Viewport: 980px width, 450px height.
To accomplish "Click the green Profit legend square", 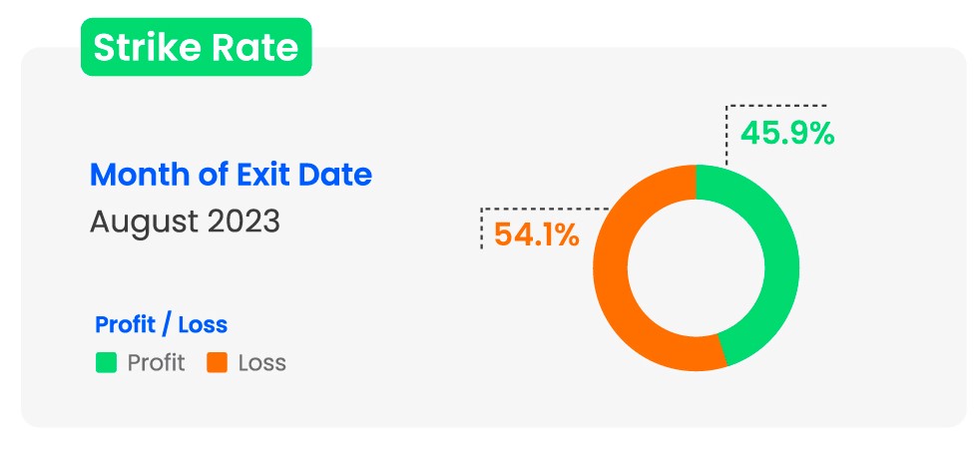I will coord(106,362).
